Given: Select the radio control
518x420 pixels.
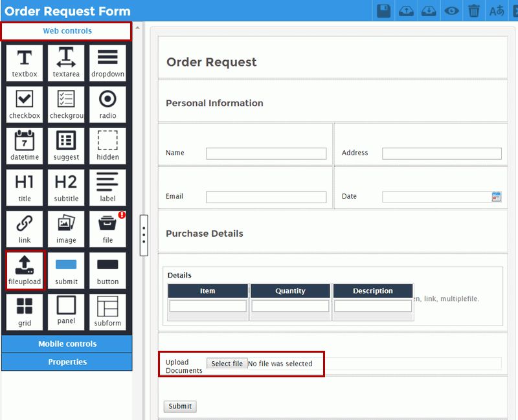Looking at the screenshot, I should 107,104.
